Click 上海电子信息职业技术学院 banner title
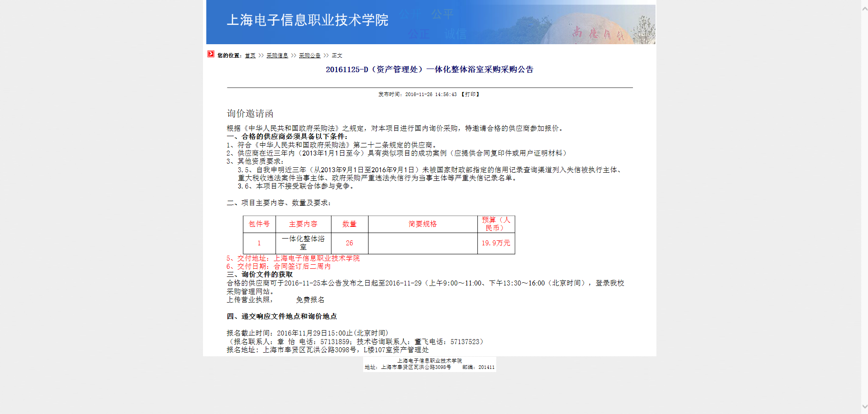 [x=307, y=20]
